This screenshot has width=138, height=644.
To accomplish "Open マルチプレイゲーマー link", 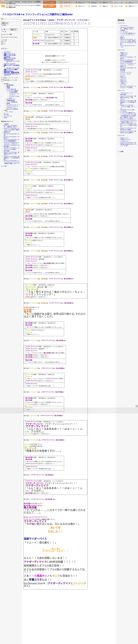I will click(126, 72).
